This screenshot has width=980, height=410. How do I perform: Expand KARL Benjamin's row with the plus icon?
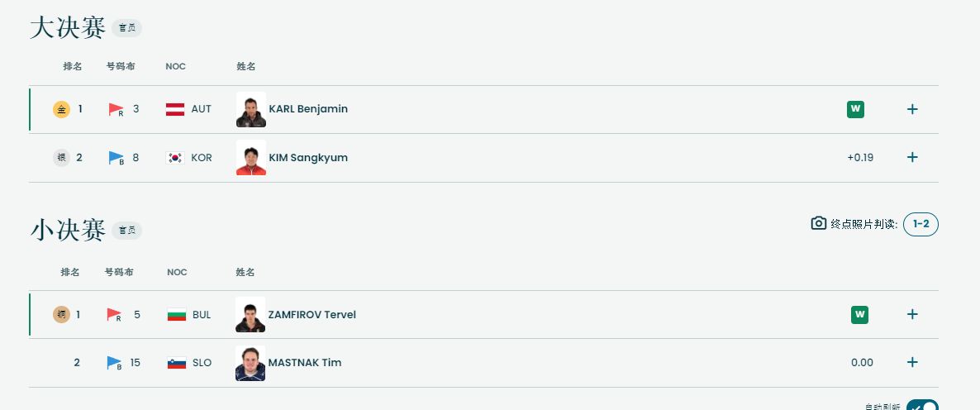click(x=912, y=109)
